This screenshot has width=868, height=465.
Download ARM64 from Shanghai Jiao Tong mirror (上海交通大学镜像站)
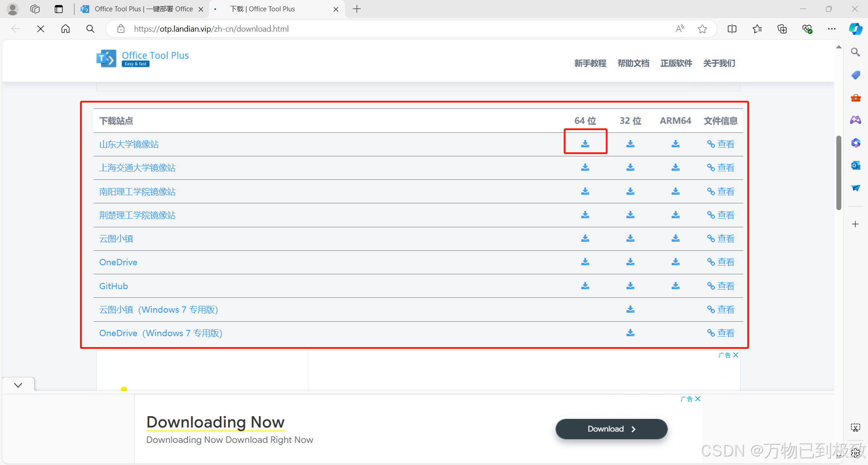pyautogui.click(x=675, y=167)
